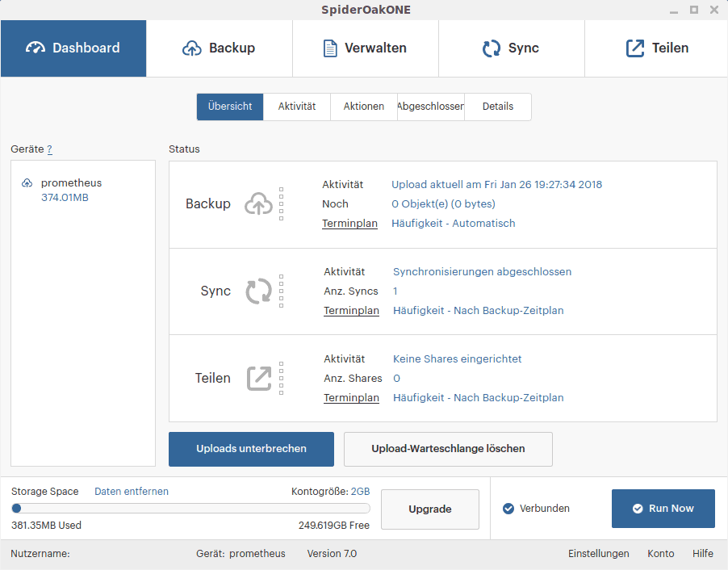Open Einstellungen in the footer
Image resolution: width=728 pixels, height=570 pixels.
599,554
